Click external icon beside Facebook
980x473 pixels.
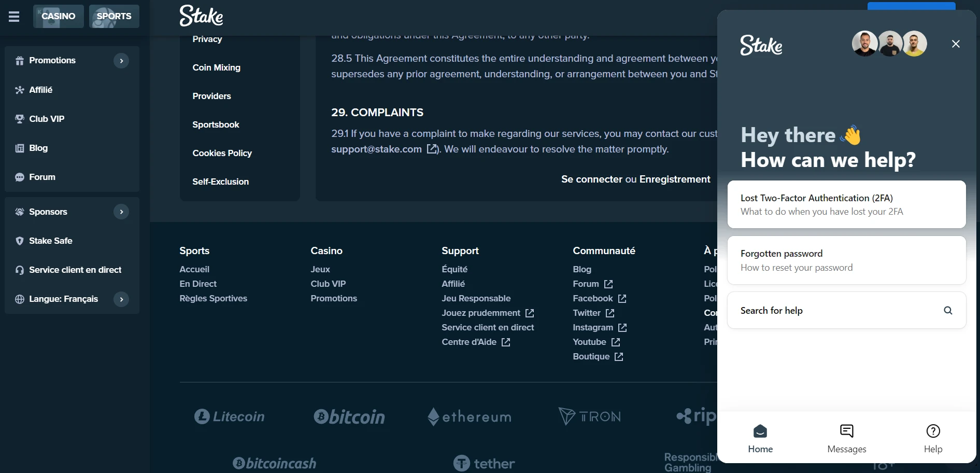coord(622,299)
